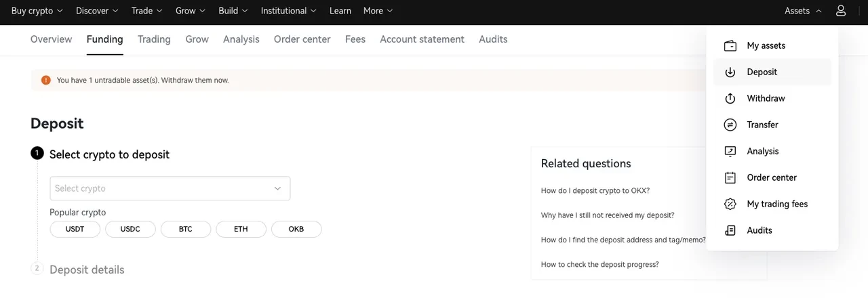Screen dimensions: 868x300
Task: Click the Deposit icon in dropdown menu
Action: pyautogui.click(x=730, y=72)
